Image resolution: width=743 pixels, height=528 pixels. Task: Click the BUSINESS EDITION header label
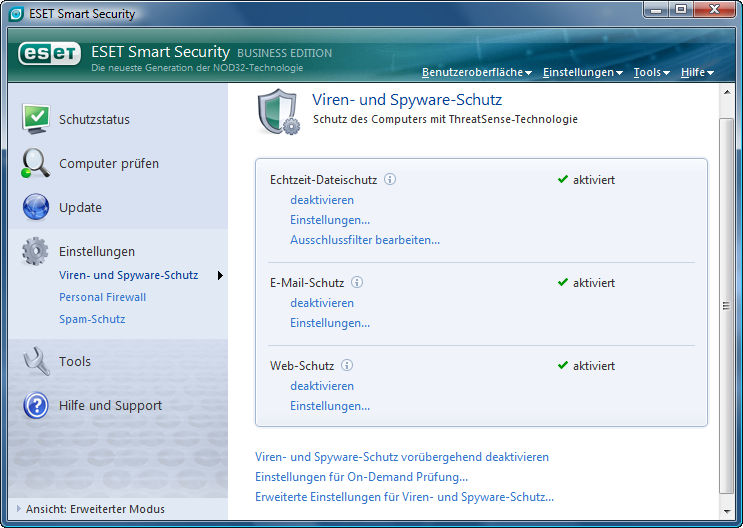coord(284,53)
